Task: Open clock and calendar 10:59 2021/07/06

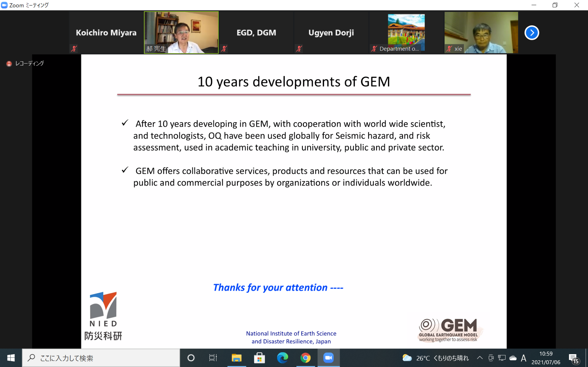Action: pyautogui.click(x=546, y=358)
